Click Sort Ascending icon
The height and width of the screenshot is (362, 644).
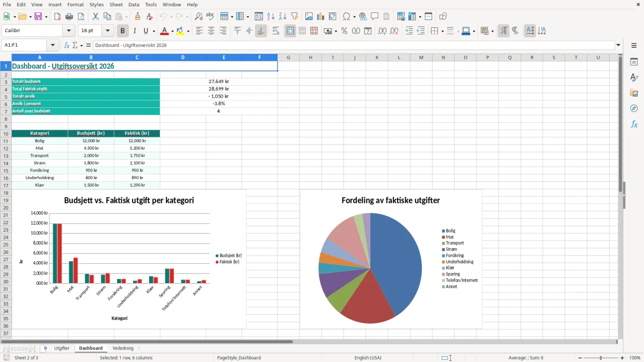click(271, 17)
